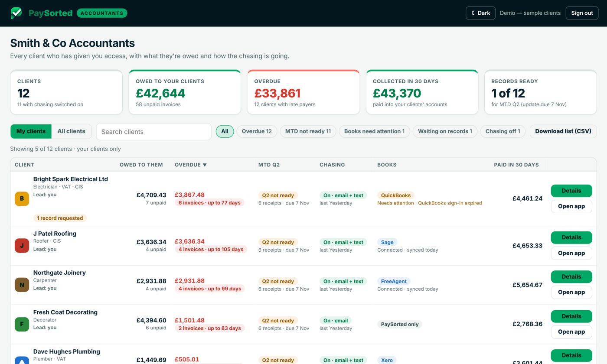Screen dimensions: 607x364
Task: Click the Sage badge
Action: tap(387, 242)
